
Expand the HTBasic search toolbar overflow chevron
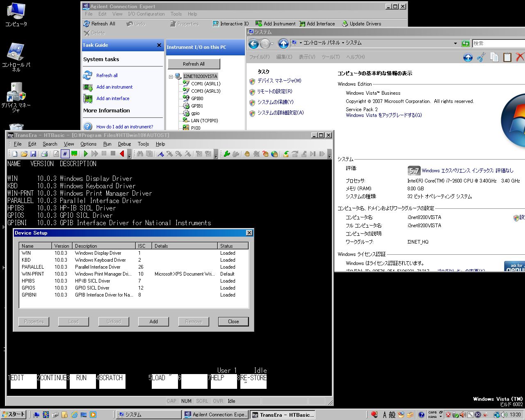pos(216,154)
